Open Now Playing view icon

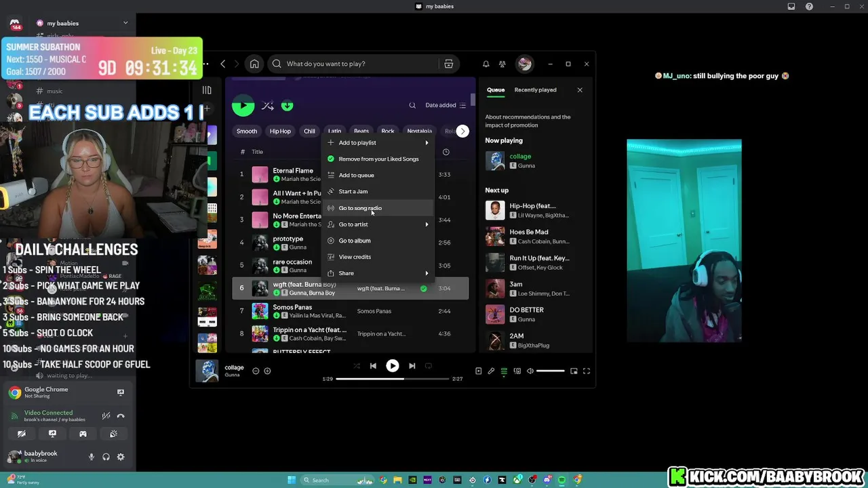[x=478, y=371]
